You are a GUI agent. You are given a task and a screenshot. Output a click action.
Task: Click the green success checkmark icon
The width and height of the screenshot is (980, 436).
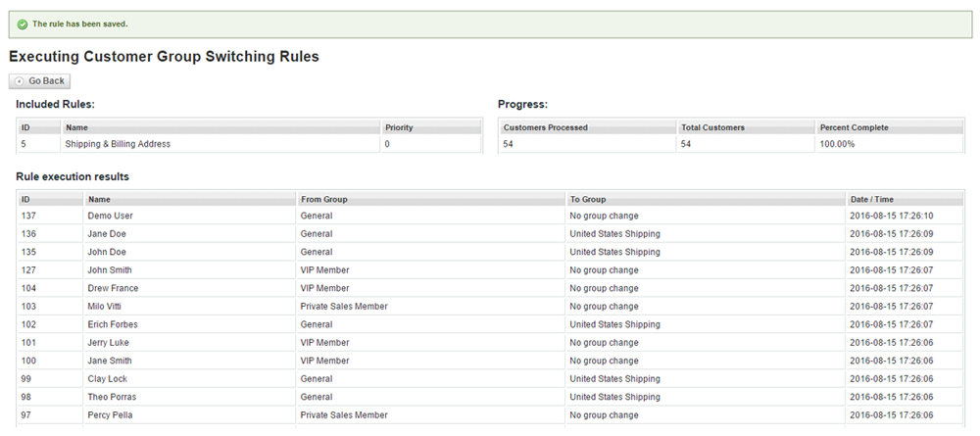point(23,24)
